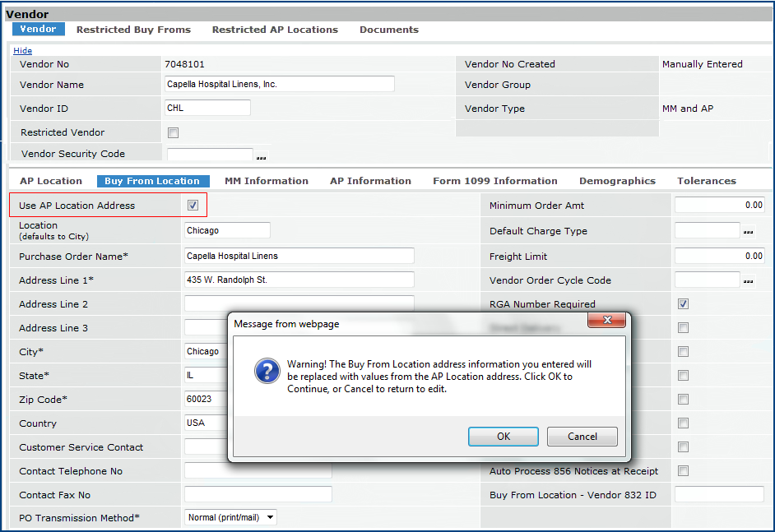Image resolution: width=775 pixels, height=532 pixels.
Task: Click the Contact Fax No field
Action: pyautogui.click(x=258, y=494)
